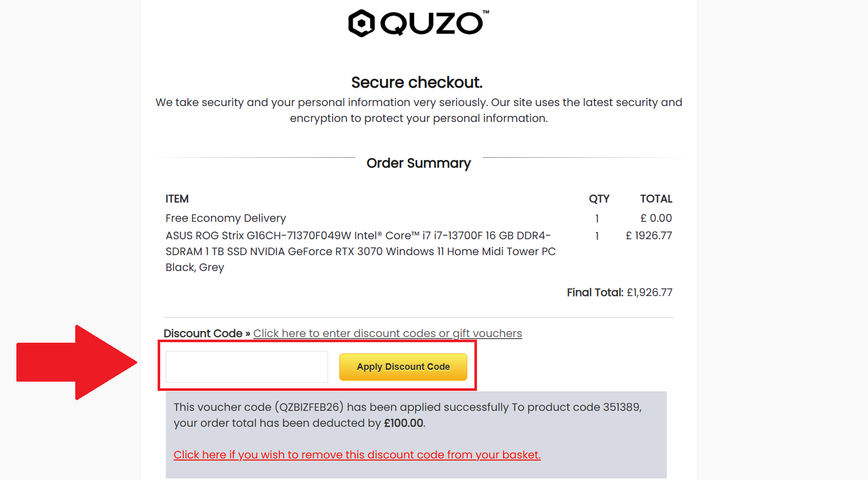The width and height of the screenshot is (868, 480).
Task: Click the QUZO wordmark to return home
Action: 431,22
